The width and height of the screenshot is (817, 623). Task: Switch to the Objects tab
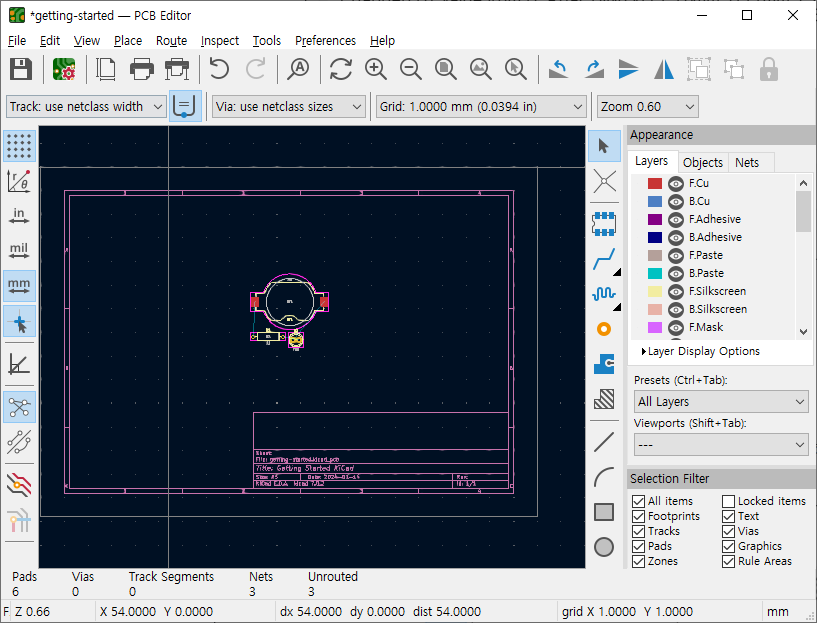(702, 163)
